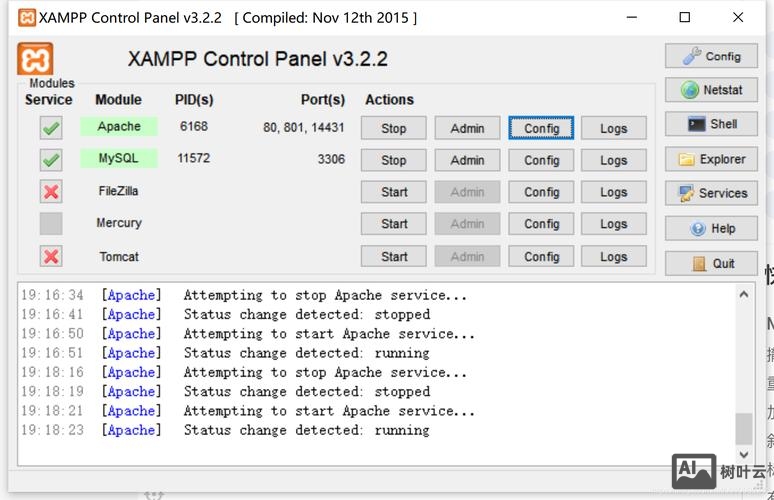774x500 pixels.
Task: Open MySQL Admin page
Action: coord(467,160)
